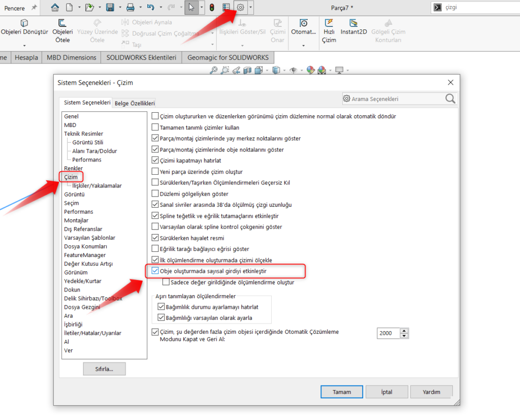The width and height of the screenshot is (520, 420).
Task: Open the Options gear icon in top toolbar
Action: pos(241,8)
